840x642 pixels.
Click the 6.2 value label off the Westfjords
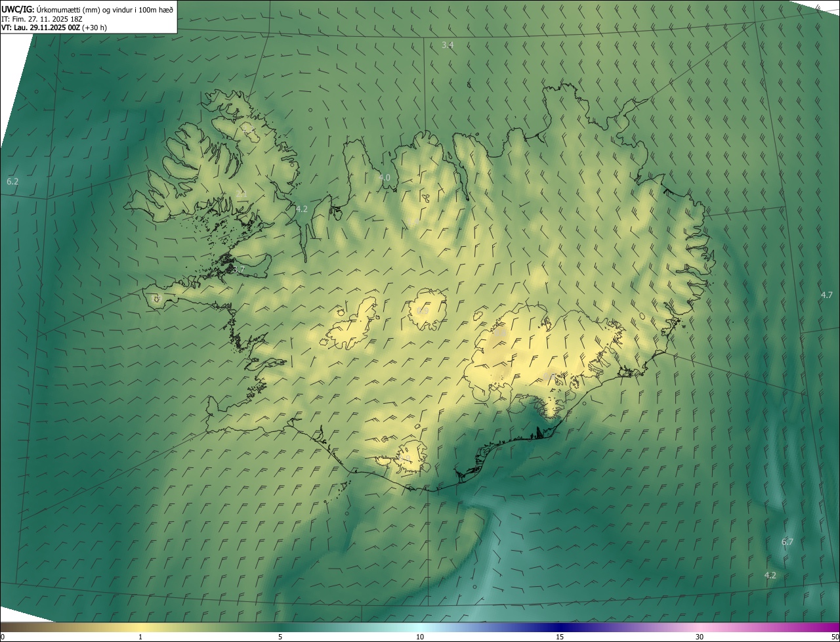point(12,181)
